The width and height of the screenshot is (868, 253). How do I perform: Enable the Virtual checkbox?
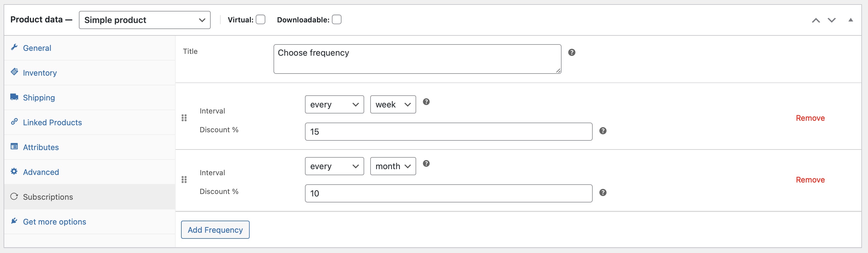[x=261, y=20]
